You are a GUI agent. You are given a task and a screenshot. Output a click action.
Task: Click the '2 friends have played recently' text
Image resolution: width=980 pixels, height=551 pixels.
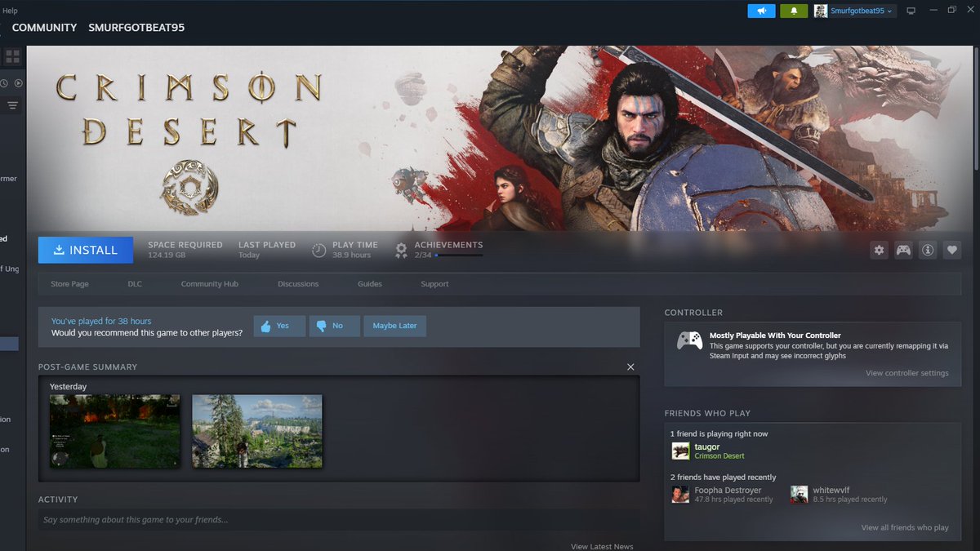tap(724, 477)
